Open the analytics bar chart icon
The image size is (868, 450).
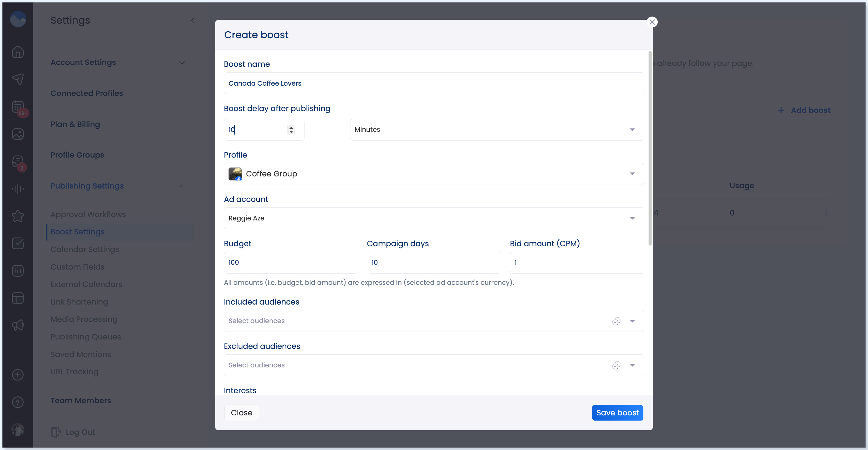(x=18, y=271)
